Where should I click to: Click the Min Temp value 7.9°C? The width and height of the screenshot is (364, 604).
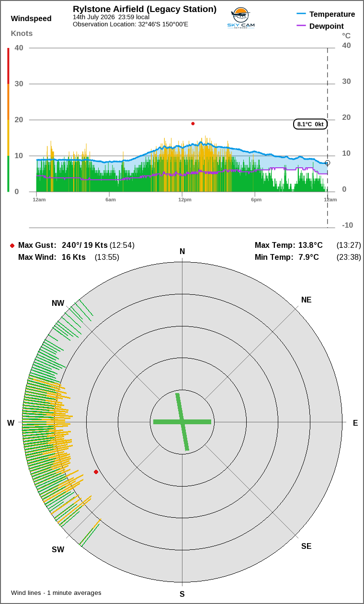click(x=308, y=257)
